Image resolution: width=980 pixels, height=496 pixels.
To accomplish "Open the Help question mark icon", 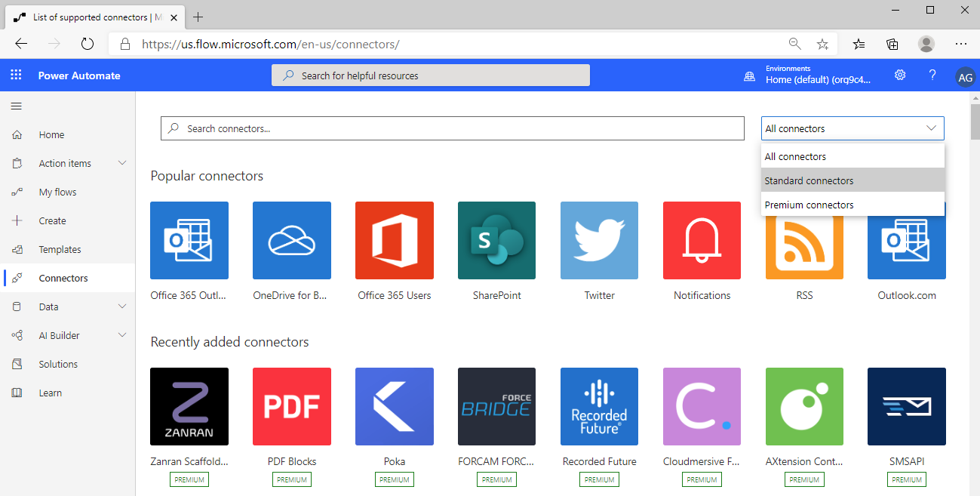I will (932, 75).
